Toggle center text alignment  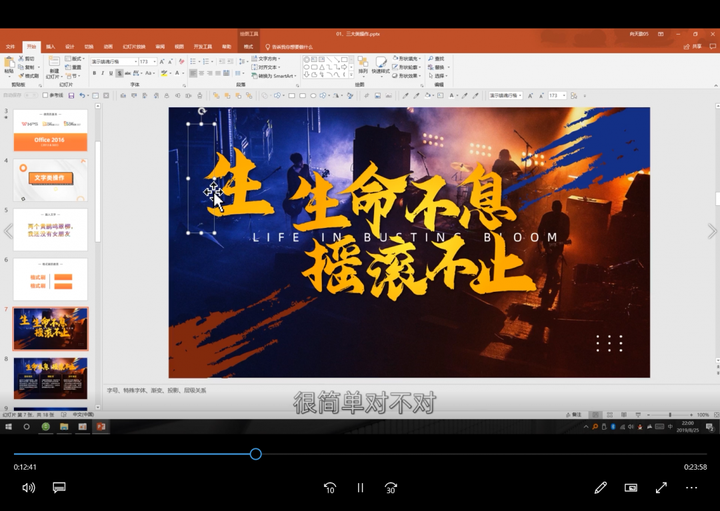[x=201, y=73]
